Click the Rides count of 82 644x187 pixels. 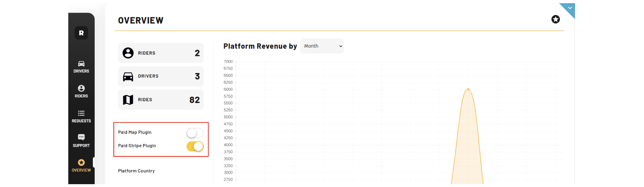coord(194,100)
